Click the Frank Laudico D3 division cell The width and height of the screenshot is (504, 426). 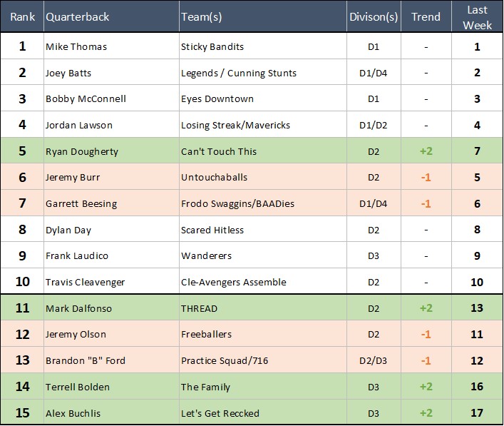373,256
